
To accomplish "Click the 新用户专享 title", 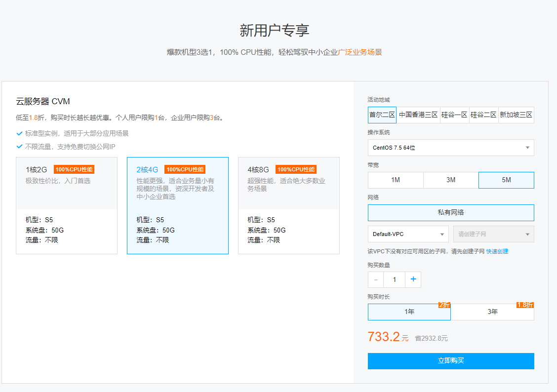I will click(274, 31).
